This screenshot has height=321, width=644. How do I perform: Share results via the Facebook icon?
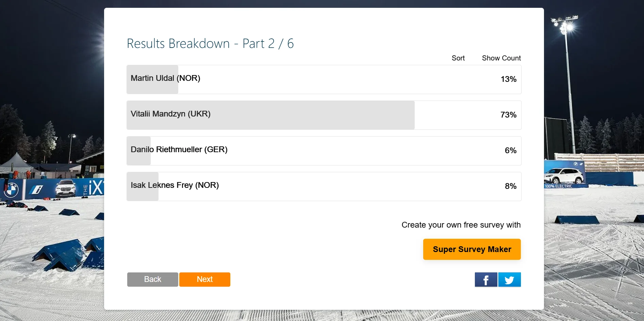486,280
